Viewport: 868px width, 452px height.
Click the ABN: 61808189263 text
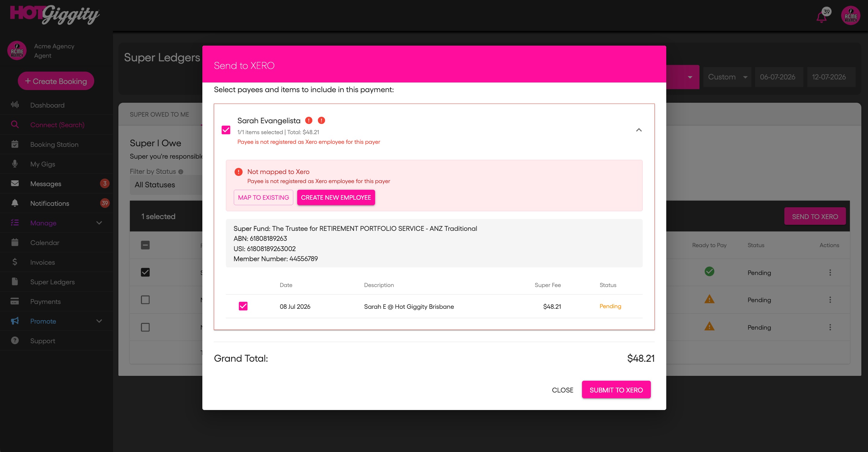(x=260, y=238)
